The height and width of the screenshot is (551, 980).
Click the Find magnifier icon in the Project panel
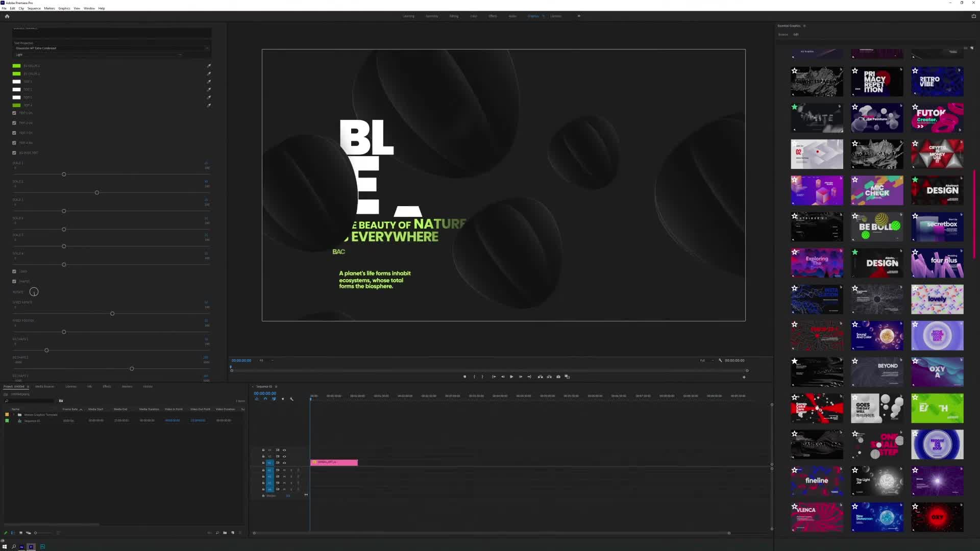tap(217, 533)
